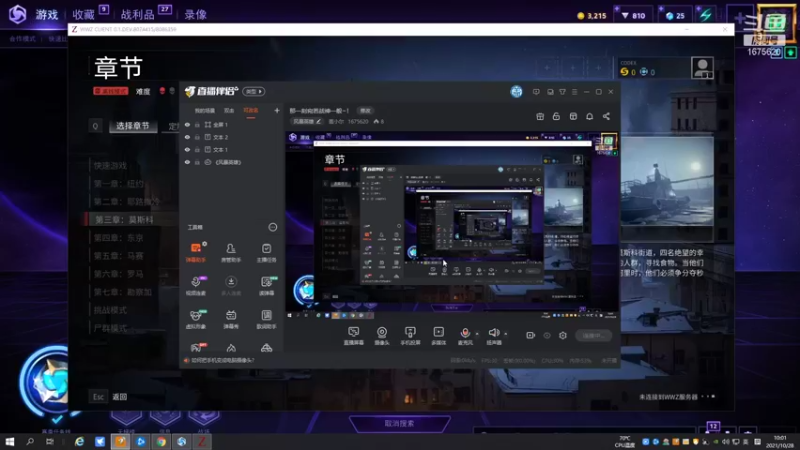Click the 取消搜索 button at the bottom
The height and width of the screenshot is (450, 800).
click(x=399, y=423)
